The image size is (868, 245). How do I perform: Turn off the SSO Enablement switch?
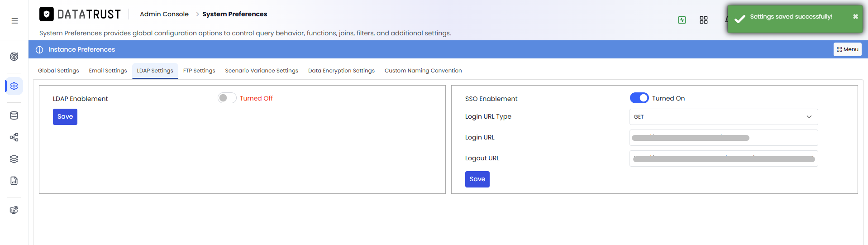[x=639, y=98]
